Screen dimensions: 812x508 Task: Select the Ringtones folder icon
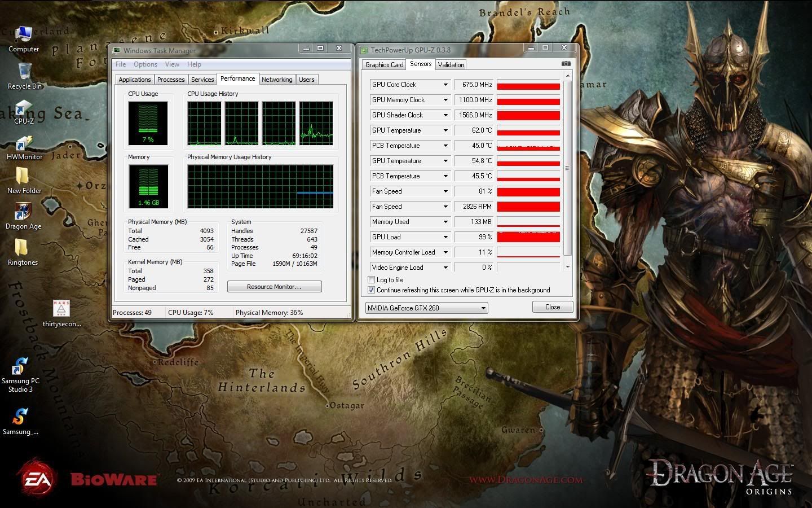[x=23, y=250]
